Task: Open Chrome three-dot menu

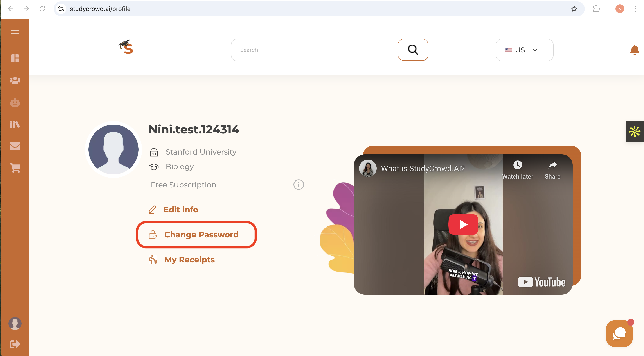Action: click(x=635, y=9)
